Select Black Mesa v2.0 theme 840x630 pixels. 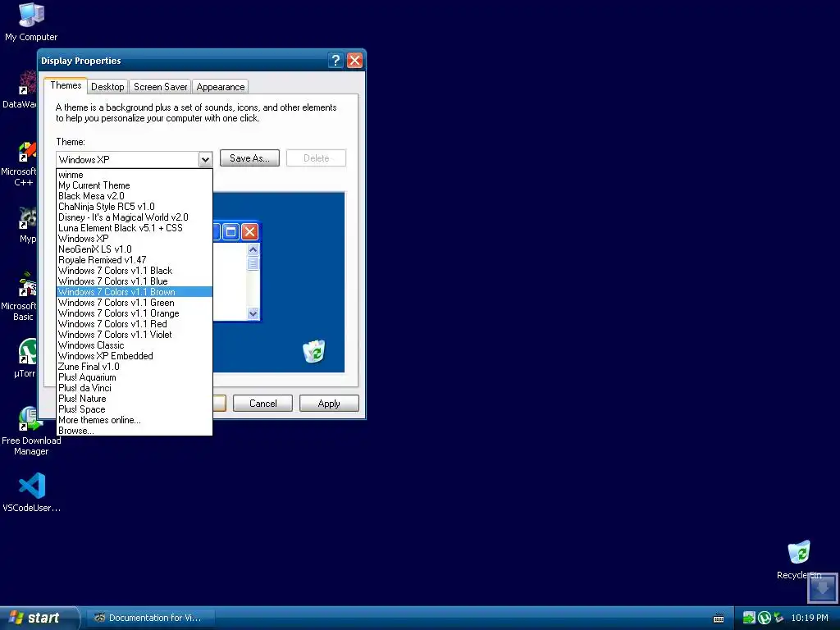[135, 196]
